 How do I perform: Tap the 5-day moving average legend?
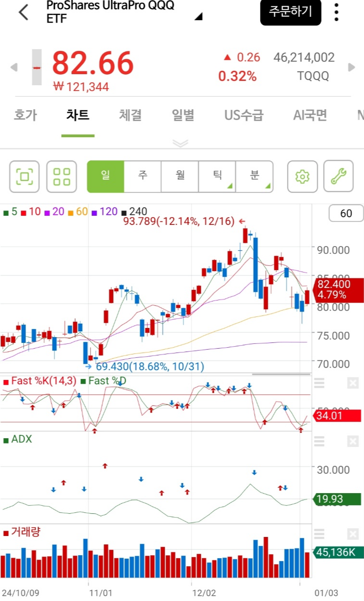point(10,211)
